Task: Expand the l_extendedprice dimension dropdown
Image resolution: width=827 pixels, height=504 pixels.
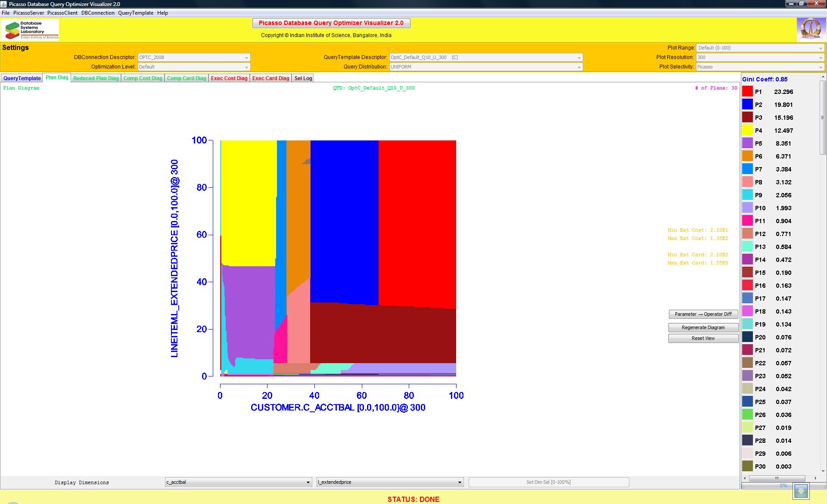Action: [390, 482]
